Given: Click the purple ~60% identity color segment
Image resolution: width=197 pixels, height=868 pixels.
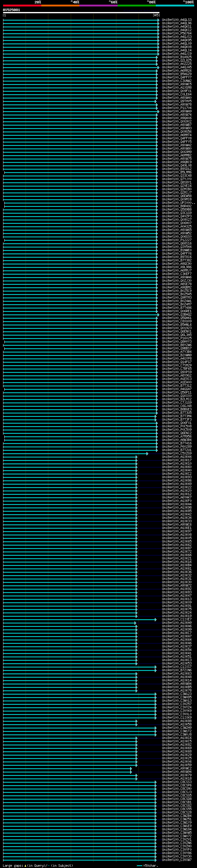Looking at the screenshot, I should (x=98, y=6).
